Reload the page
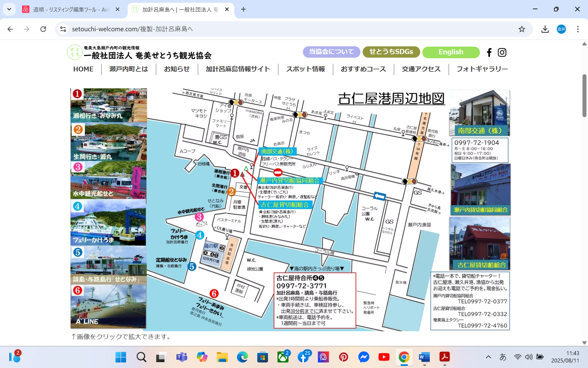Viewport: 588px width, 368px height. tap(43, 29)
